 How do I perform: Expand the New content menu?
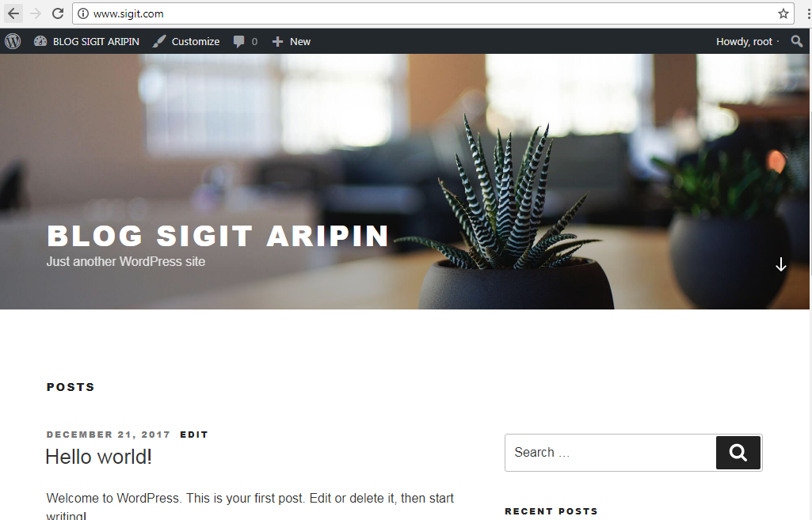pos(291,41)
